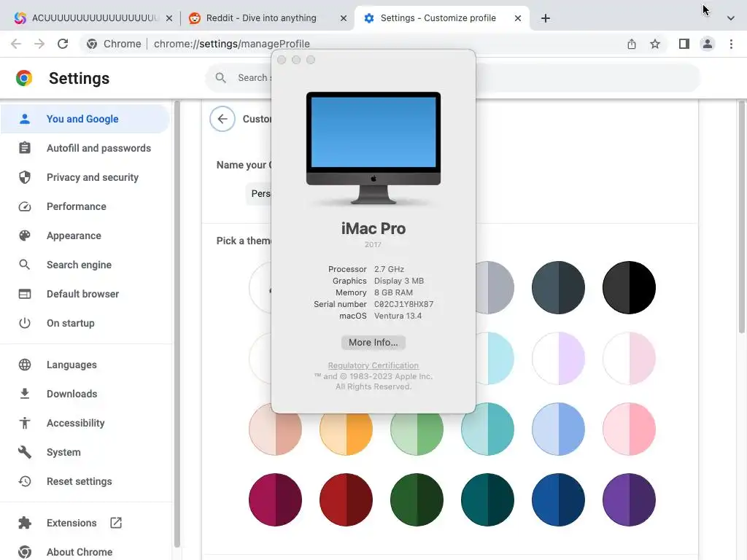Click the Default browser window icon

25,294
